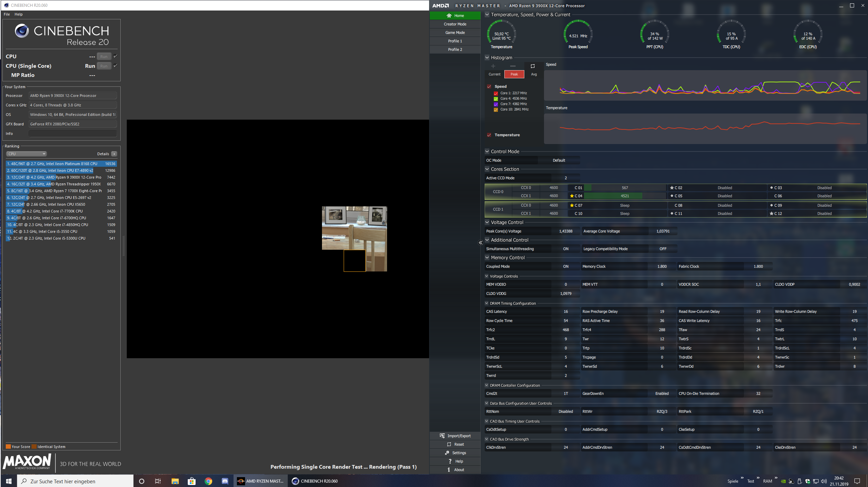Open Discord from the taskbar
Image resolution: width=868 pixels, height=487 pixels.
(x=225, y=481)
